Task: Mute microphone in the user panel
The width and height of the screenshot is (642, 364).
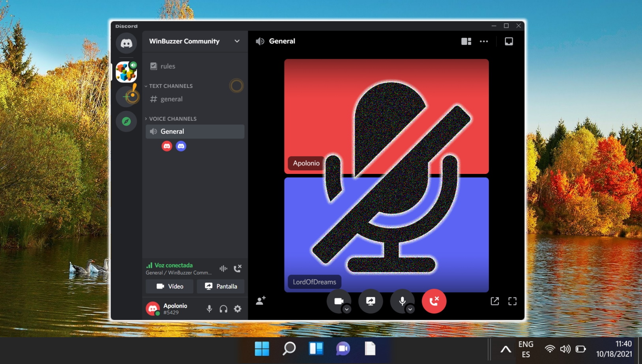Action: (x=209, y=309)
